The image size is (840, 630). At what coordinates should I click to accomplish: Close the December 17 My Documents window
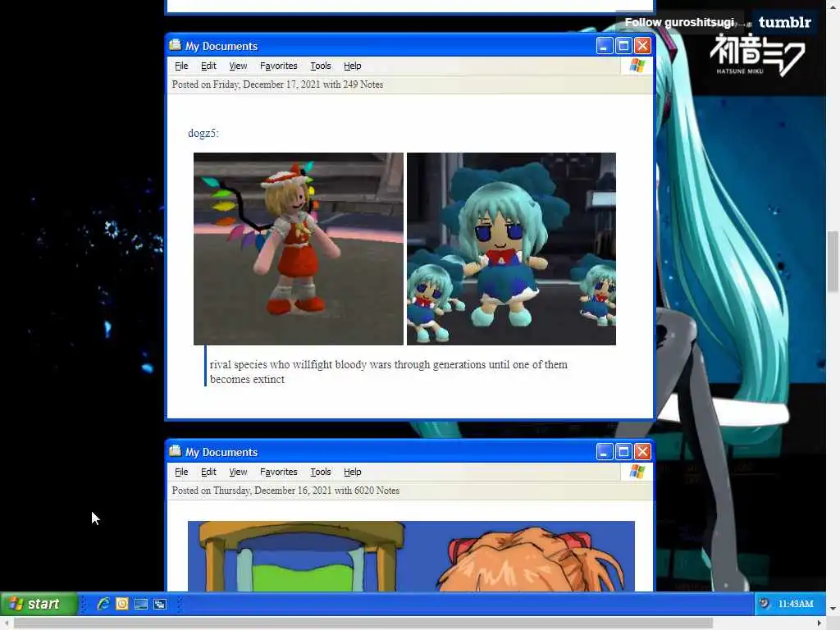point(643,46)
